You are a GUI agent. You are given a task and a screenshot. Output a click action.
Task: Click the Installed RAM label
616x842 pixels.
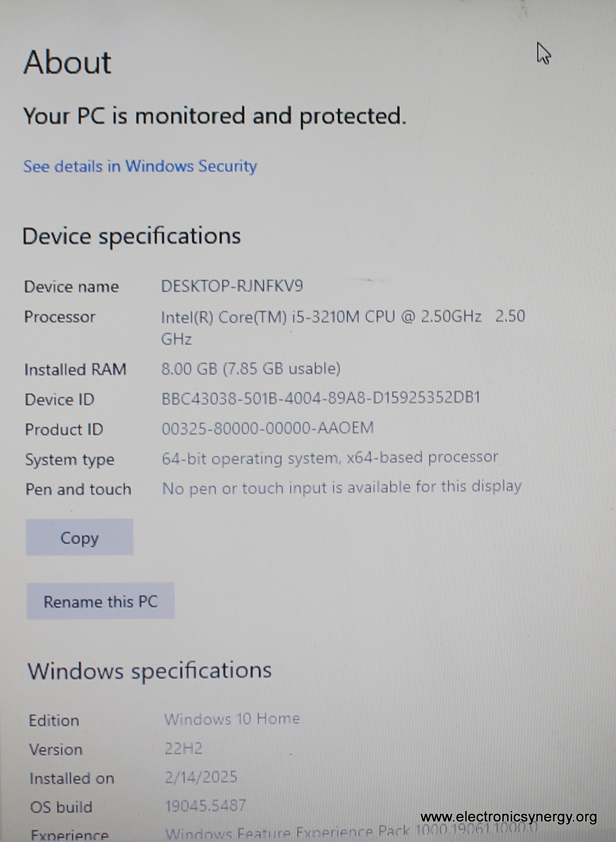(x=76, y=370)
